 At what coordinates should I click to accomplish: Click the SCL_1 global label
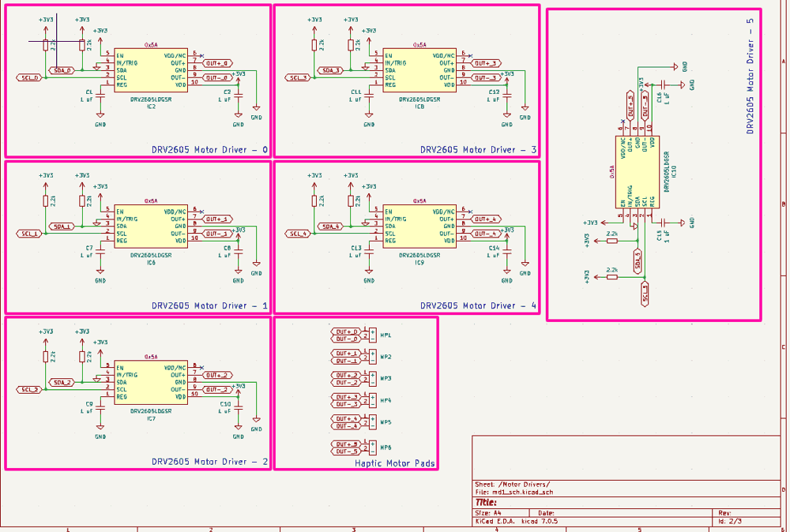click(29, 234)
